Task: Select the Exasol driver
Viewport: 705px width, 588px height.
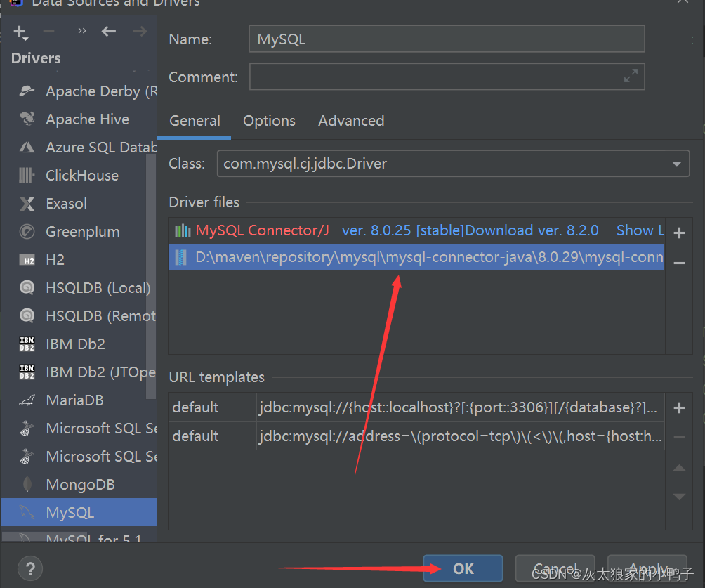Action: 79,203
